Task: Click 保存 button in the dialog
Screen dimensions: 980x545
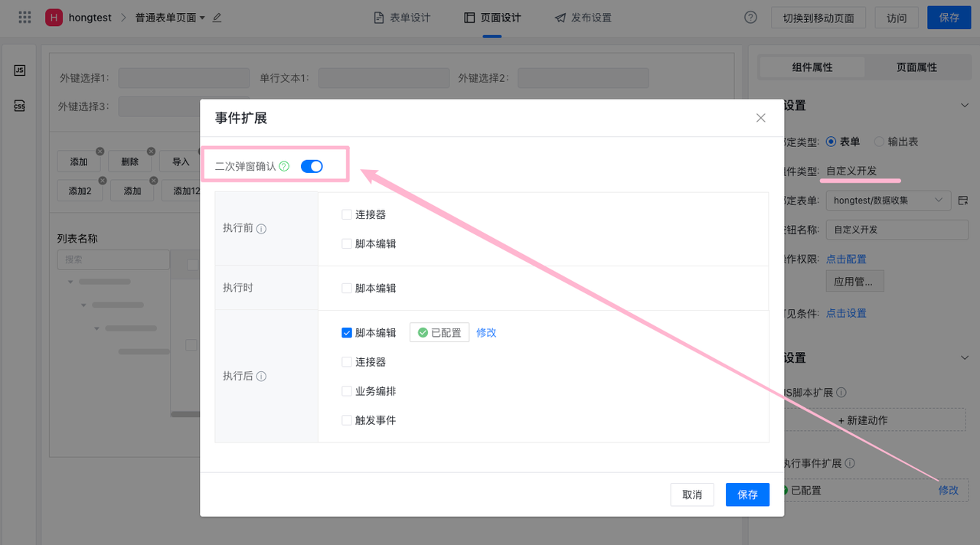Action: (747, 494)
